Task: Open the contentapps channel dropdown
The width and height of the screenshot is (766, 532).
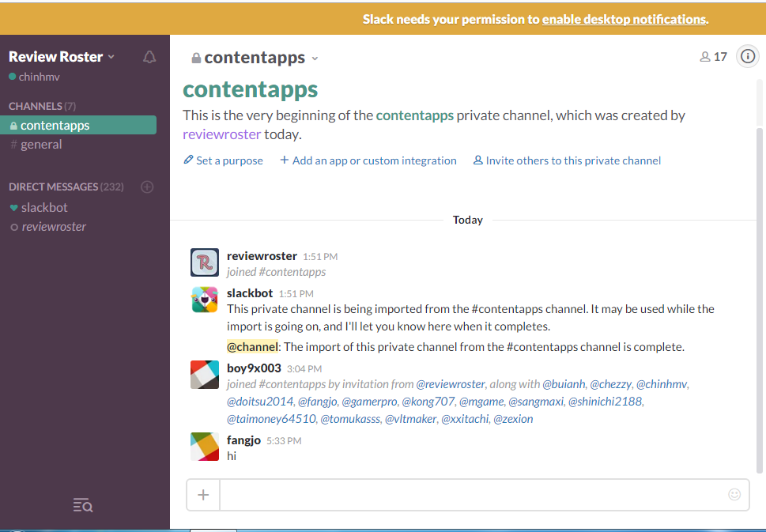Action: tap(255, 58)
